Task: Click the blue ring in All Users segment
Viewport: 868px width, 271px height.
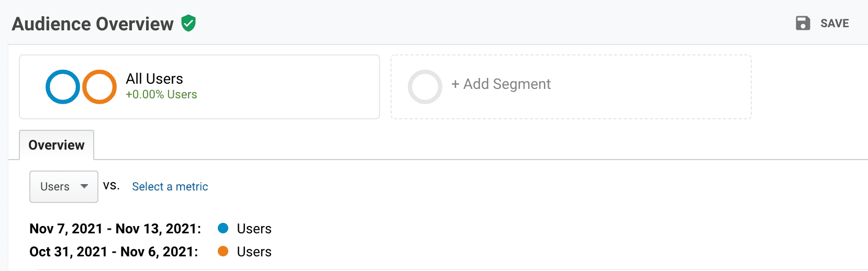Action: point(63,87)
